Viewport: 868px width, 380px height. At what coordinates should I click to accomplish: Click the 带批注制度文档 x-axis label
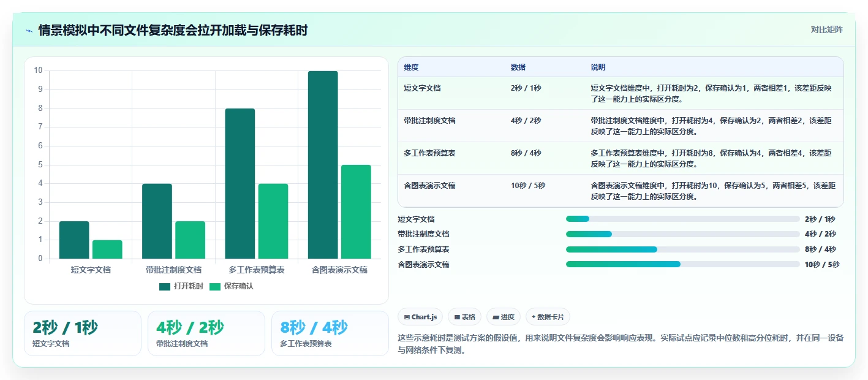(173, 270)
